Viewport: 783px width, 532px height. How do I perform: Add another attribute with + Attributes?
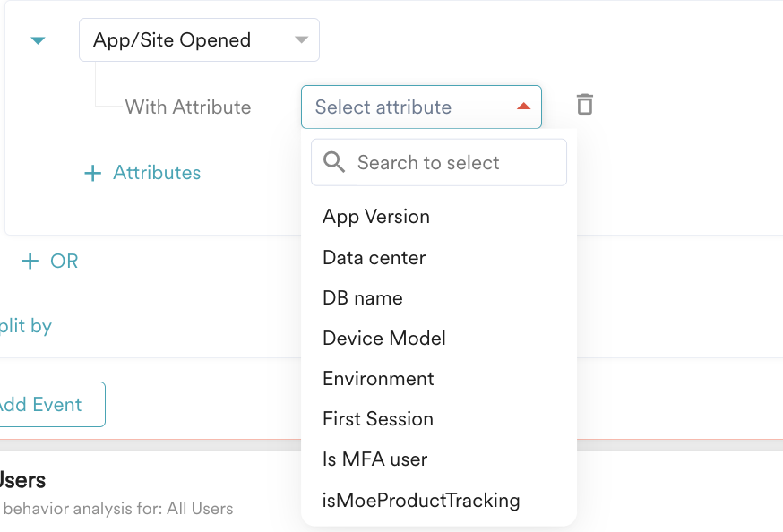pyautogui.click(x=156, y=173)
